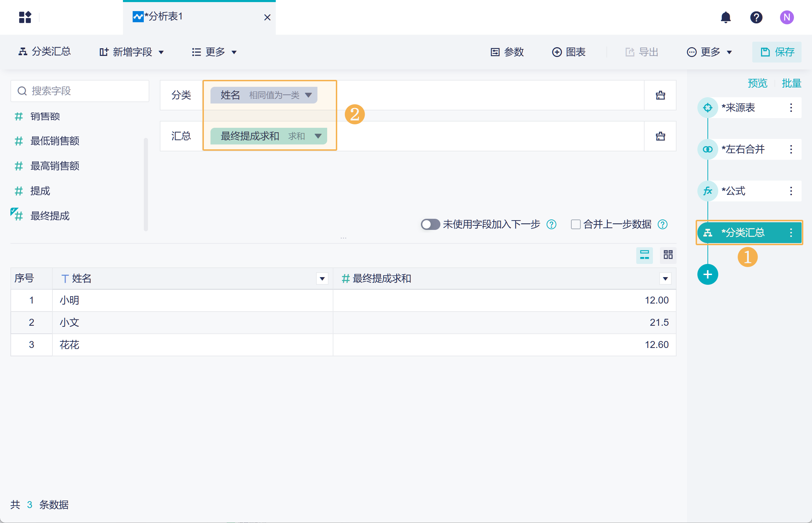Switch to grid card view icon
This screenshot has width=812, height=523.
[668, 255]
